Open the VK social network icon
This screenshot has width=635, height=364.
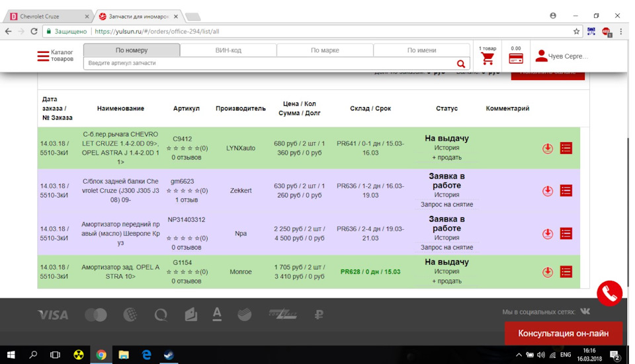(x=585, y=311)
